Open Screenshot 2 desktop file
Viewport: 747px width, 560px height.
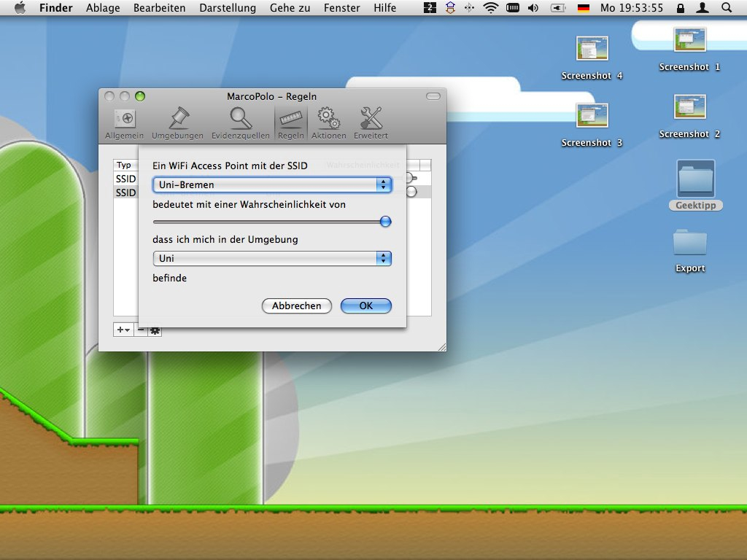click(689, 117)
